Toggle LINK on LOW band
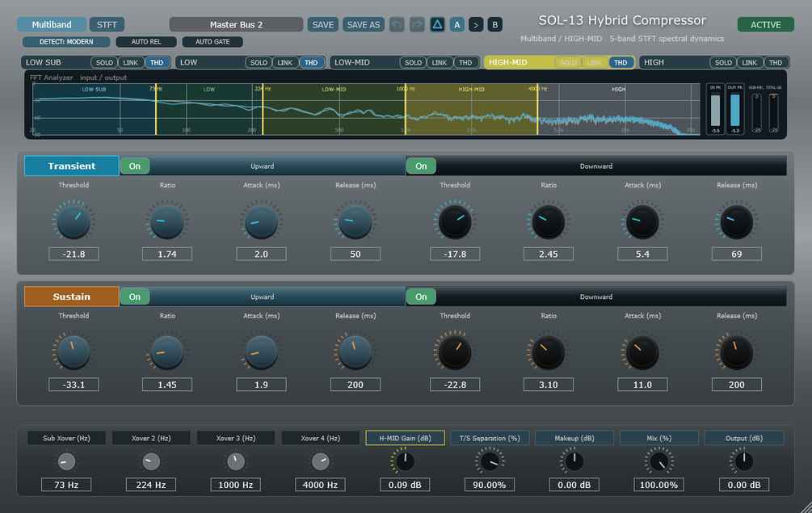This screenshot has height=513, width=812. pos(285,63)
